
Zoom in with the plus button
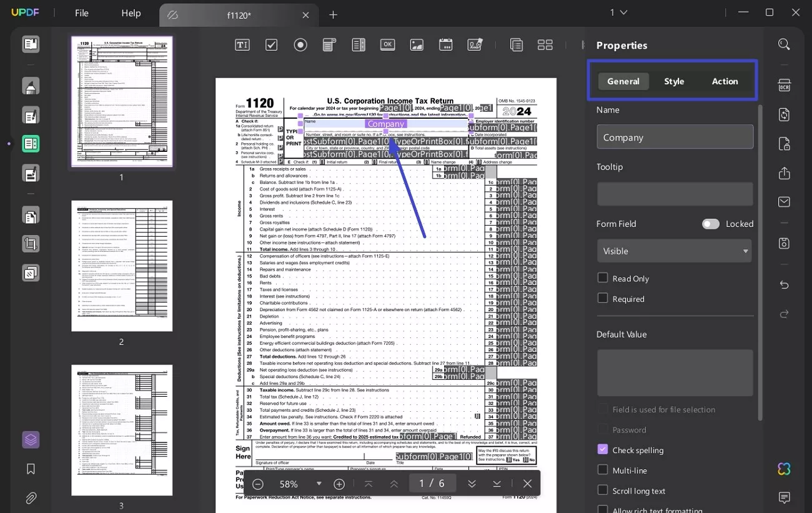339,484
